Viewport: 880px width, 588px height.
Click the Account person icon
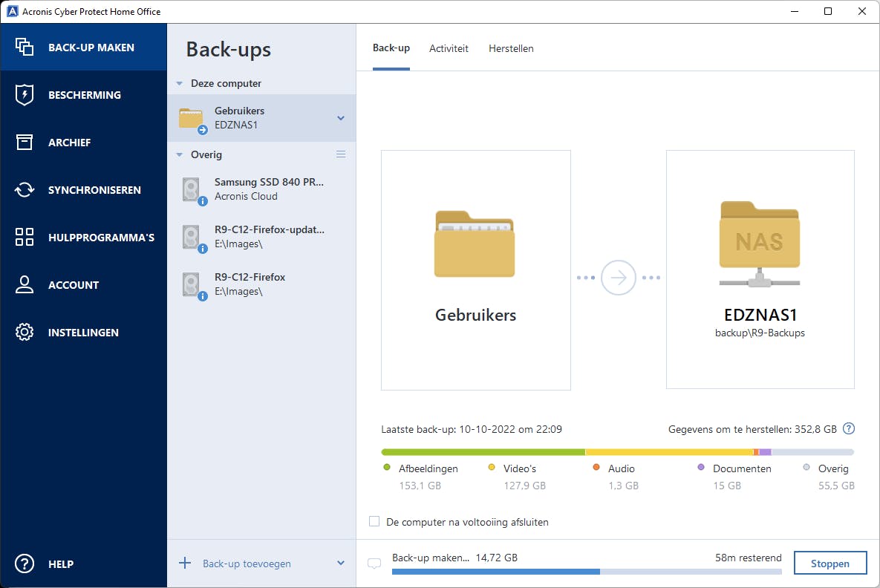click(x=24, y=284)
